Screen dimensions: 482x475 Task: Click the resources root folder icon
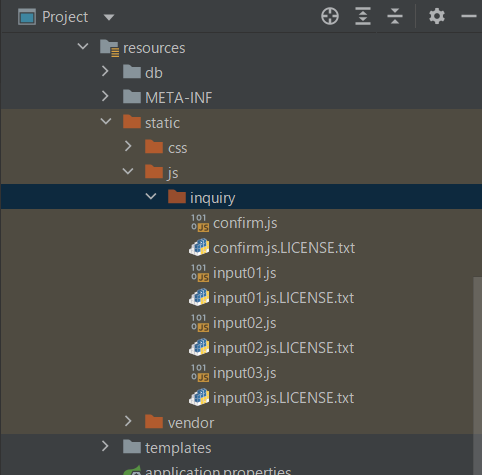(x=109, y=48)
